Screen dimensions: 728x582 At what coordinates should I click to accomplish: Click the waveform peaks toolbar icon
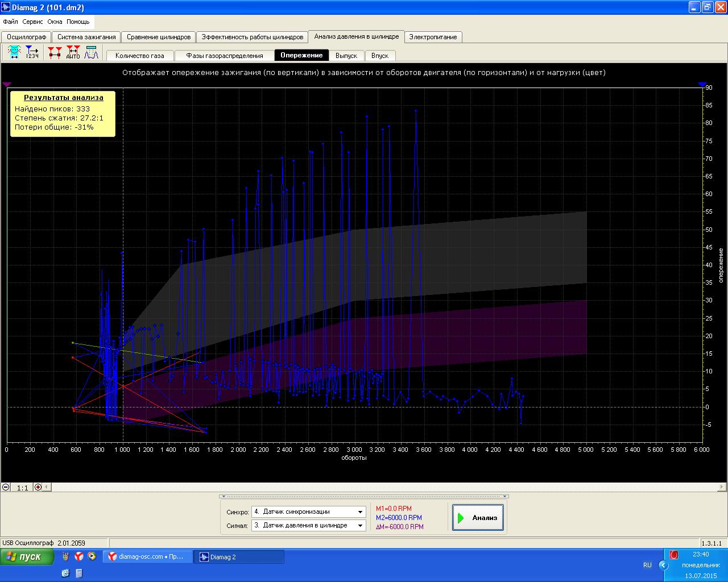point(92,53)
